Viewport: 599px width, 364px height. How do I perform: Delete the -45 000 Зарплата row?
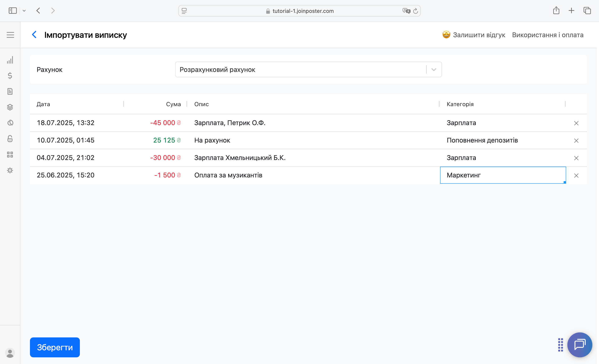pos(576,123)
